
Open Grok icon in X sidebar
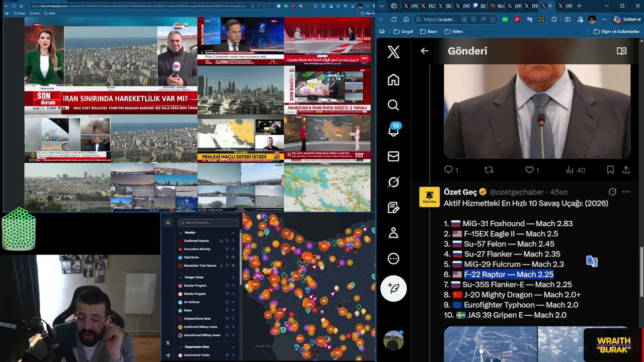(393, 182)
